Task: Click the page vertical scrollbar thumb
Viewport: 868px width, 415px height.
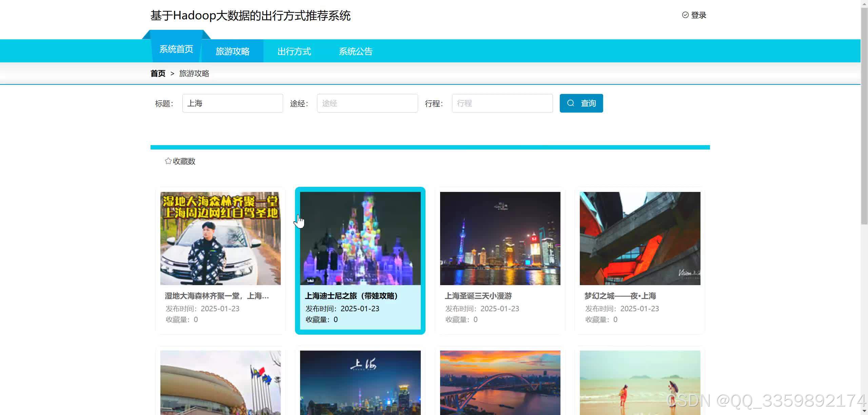Action: click(x=864, y=115)
